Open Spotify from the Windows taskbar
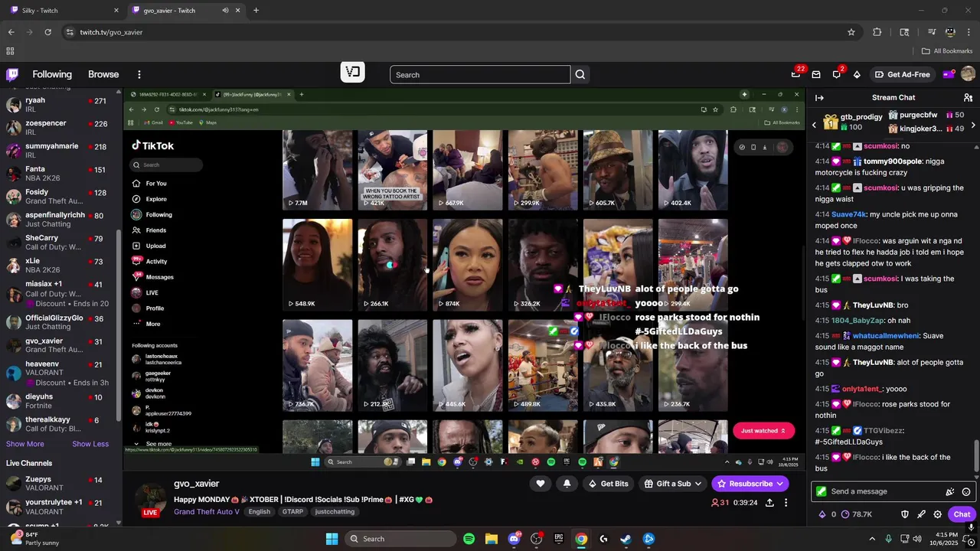980x551 pixels. click(x=469, y=539)
